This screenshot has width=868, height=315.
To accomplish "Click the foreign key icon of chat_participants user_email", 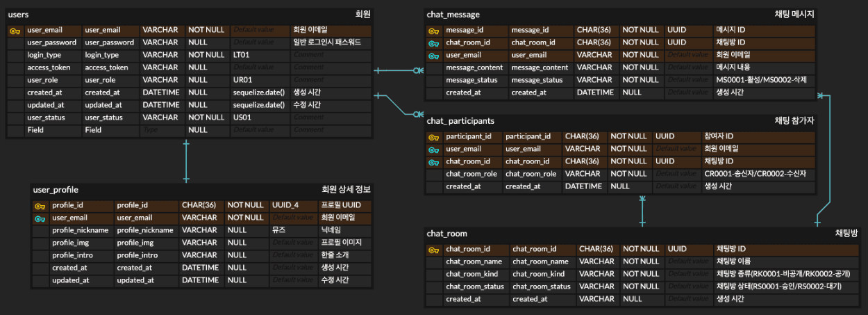I will 434,150.
